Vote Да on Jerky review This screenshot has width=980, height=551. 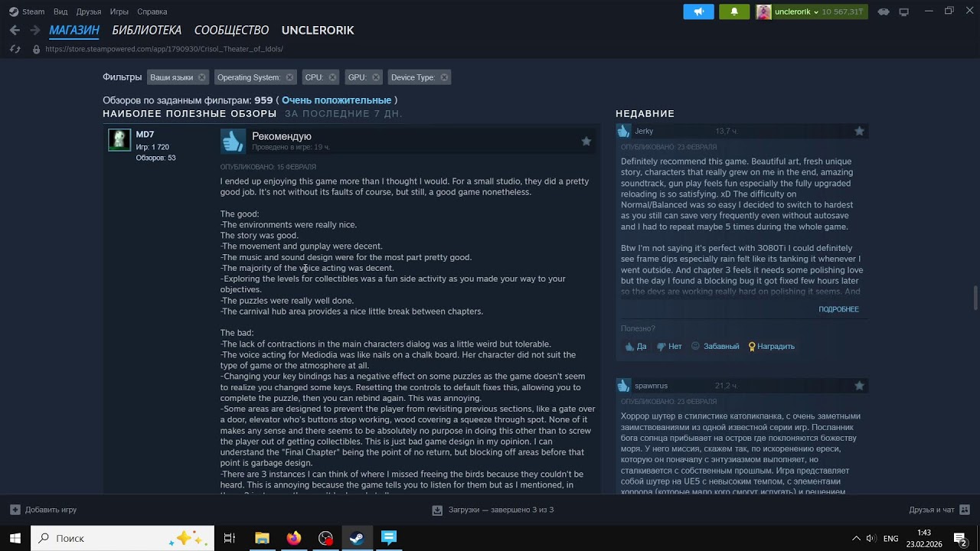[635, 347]
